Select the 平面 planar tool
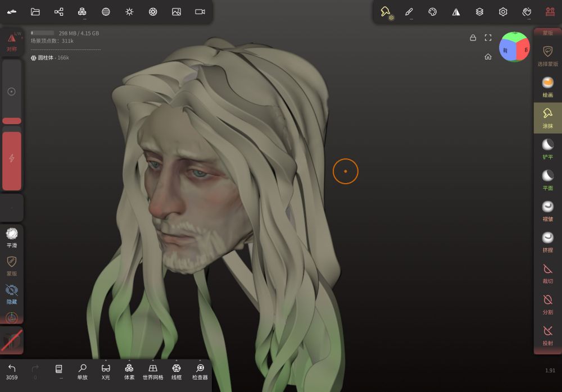 pos(547,180)
